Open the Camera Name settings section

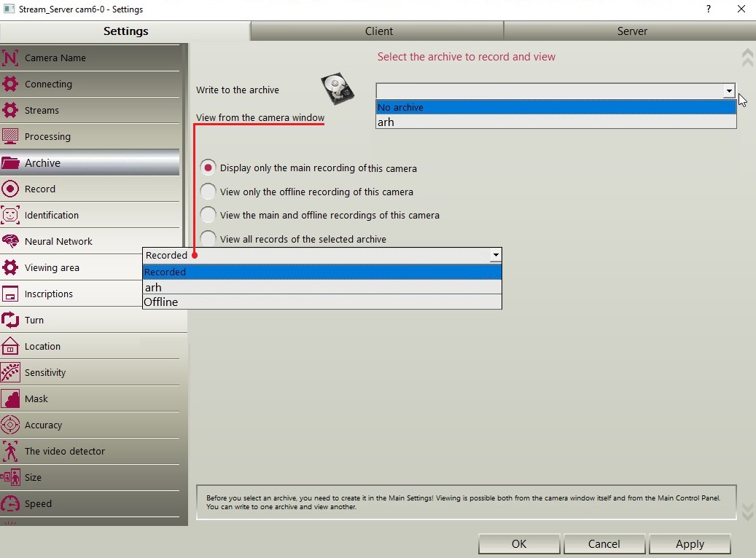90,58
